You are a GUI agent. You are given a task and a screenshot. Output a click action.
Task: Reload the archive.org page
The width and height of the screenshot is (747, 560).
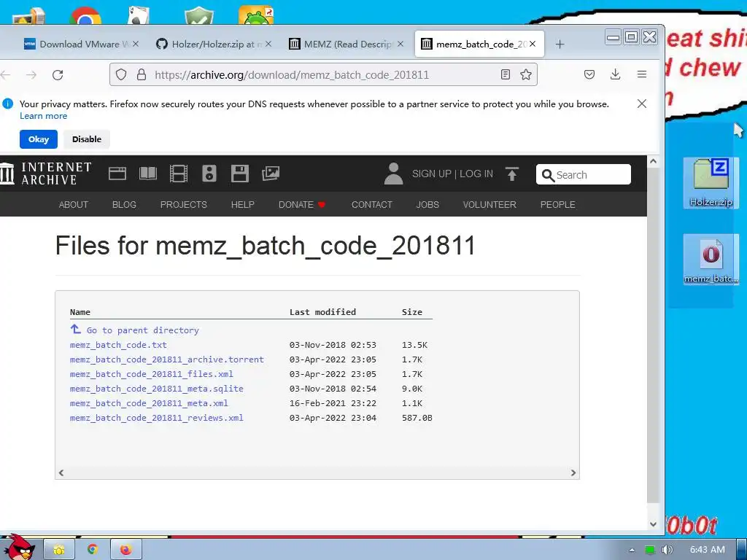[x=58, y=75]
